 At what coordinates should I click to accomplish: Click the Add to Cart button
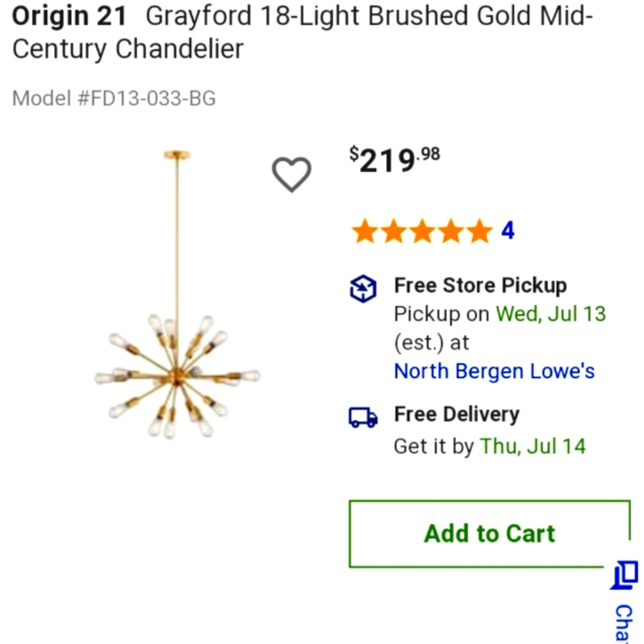(489, 533)
